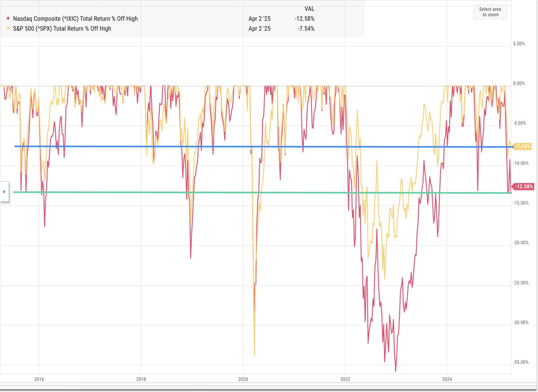The image size is (538, 392).
Task: Expand the left side panel arrow
Action: point(4,191)
